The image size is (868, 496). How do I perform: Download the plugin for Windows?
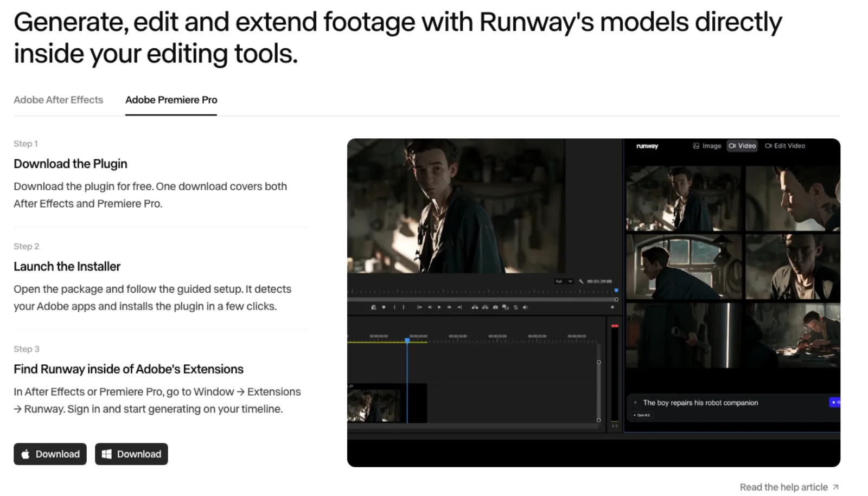pyautogui.click(x=131, y=454)
